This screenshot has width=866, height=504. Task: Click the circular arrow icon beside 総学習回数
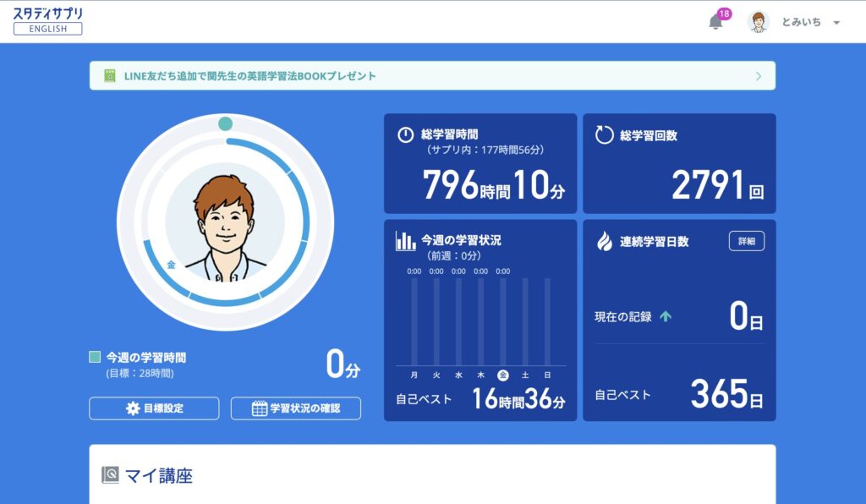click(604, 134)
